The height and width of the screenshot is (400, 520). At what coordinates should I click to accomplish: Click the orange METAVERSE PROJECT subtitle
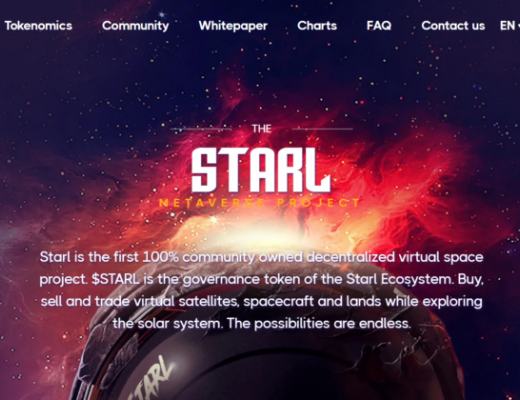(260, 203)
